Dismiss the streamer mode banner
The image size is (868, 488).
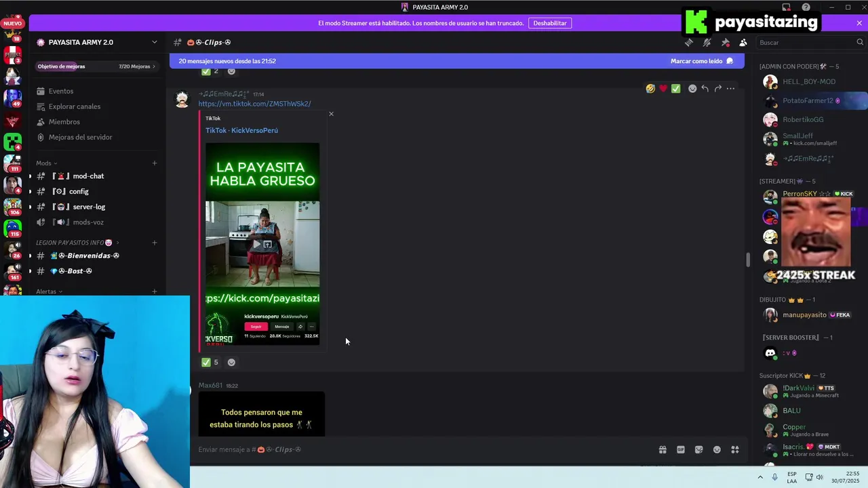click(x=859, y=23)
